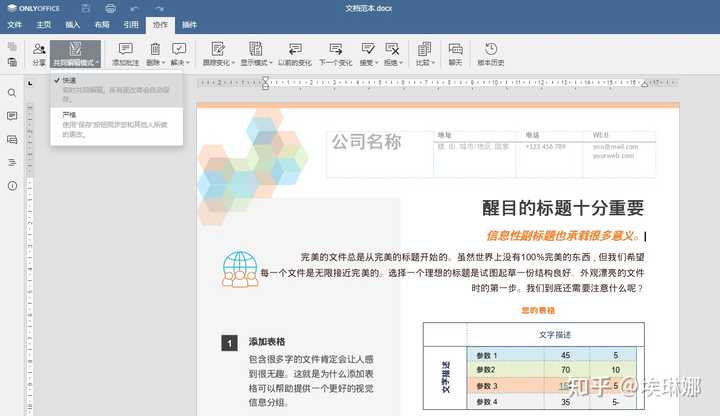Click the ONLYOFFICE logo
Viewport: 720px width, 416px height.
tap(34, 8)
